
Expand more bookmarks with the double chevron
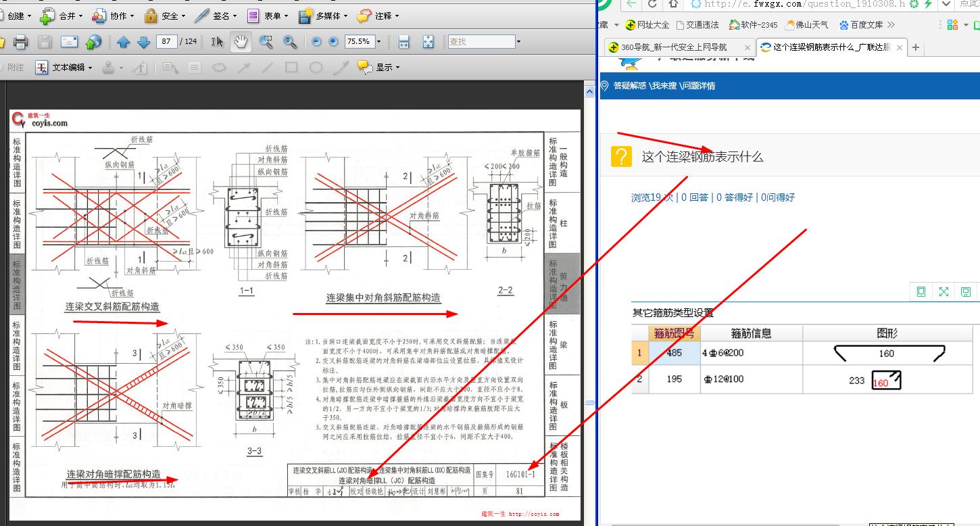[x=891, y=25]
